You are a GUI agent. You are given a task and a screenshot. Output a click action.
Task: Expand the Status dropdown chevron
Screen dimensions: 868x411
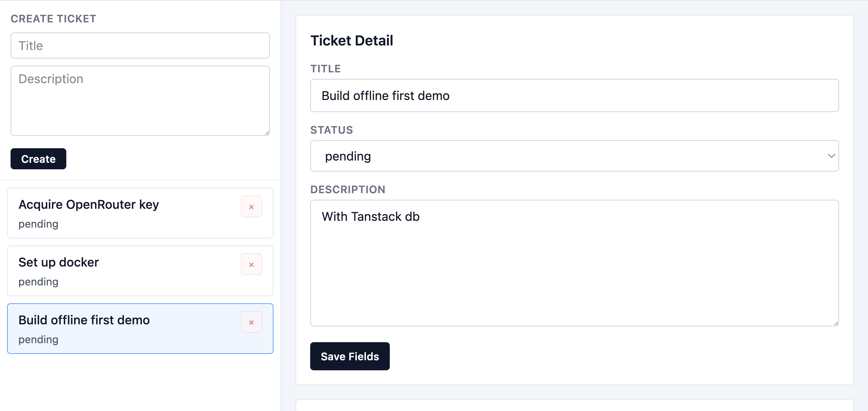[x=831, y=156]
